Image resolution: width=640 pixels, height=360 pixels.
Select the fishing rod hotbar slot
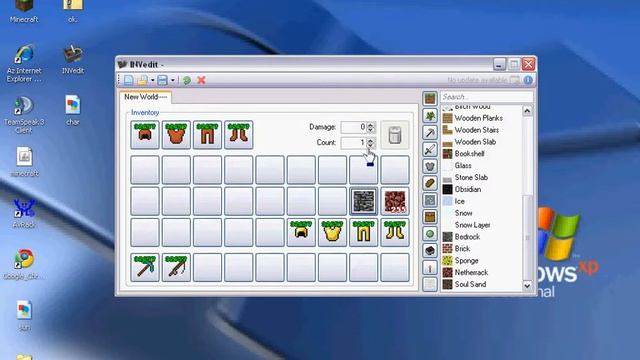(176, 267)
